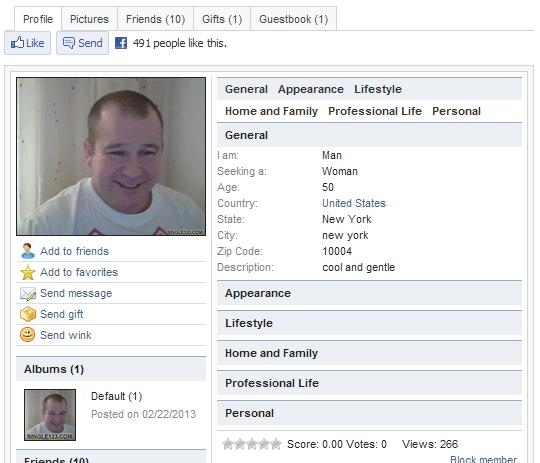Click the Facebook Send speech-bubble button
Screen dimensions: 540x463
[82, 43]
